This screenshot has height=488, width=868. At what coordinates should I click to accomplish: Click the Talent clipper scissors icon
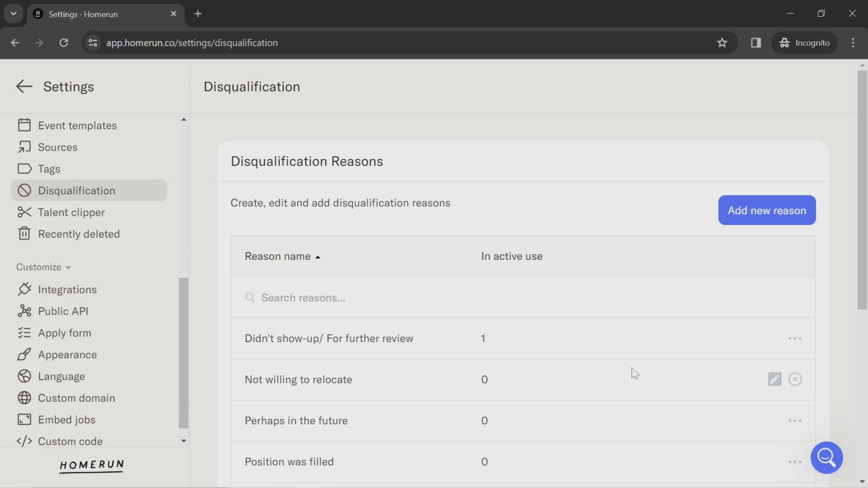click(24, 212)
